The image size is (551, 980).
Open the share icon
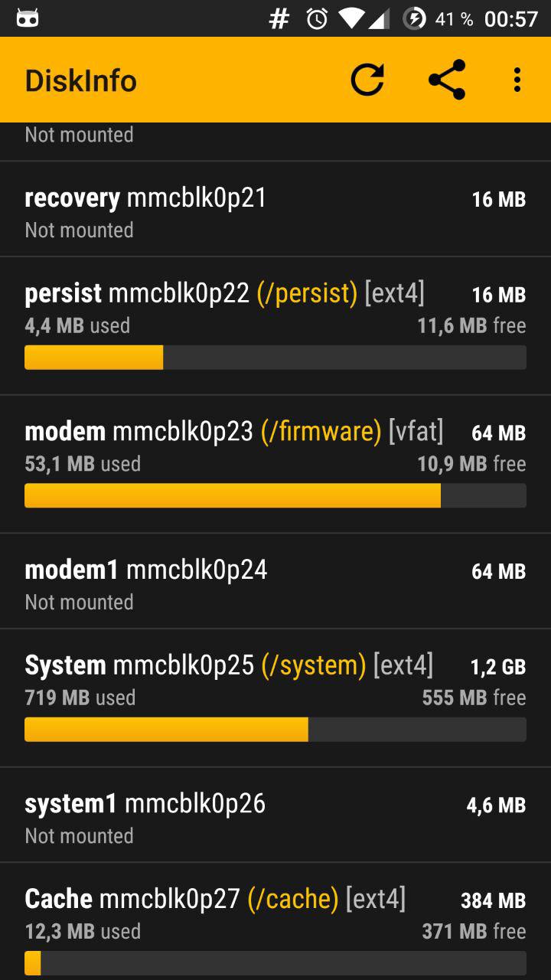[447, 80]
